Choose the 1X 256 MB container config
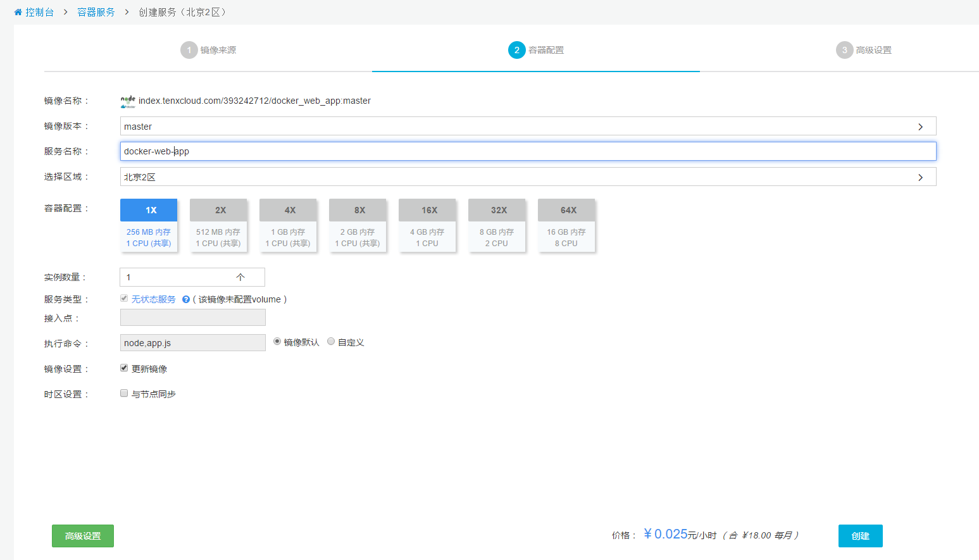The image size is (979, 560). pyautogui.click(x=149, y=225)
